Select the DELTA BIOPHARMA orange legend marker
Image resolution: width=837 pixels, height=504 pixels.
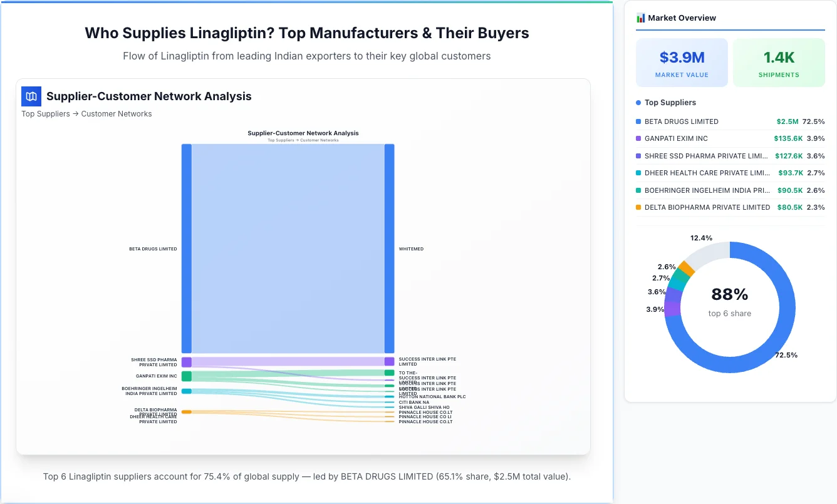pyautogui.click(x=637, y=207)
